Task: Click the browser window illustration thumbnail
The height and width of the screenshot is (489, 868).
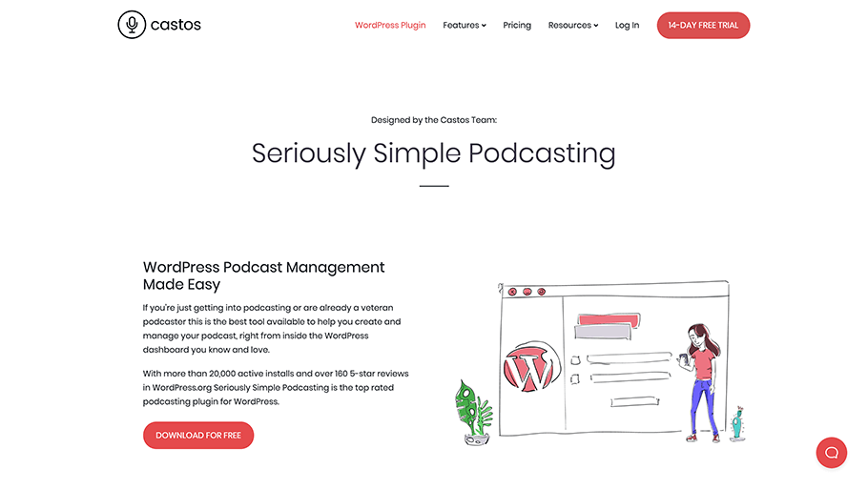Action: pos(613,358)
